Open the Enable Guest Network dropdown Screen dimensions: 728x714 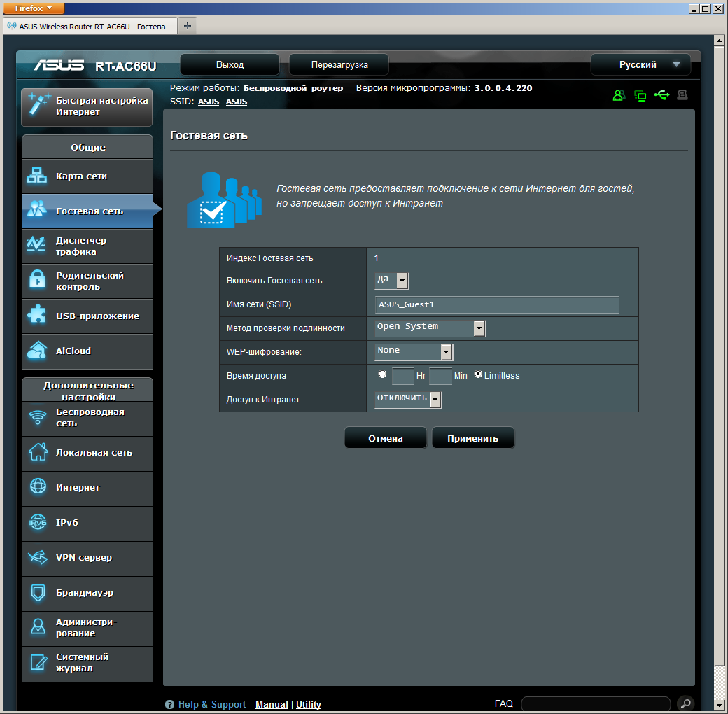(x=392, y=281)
